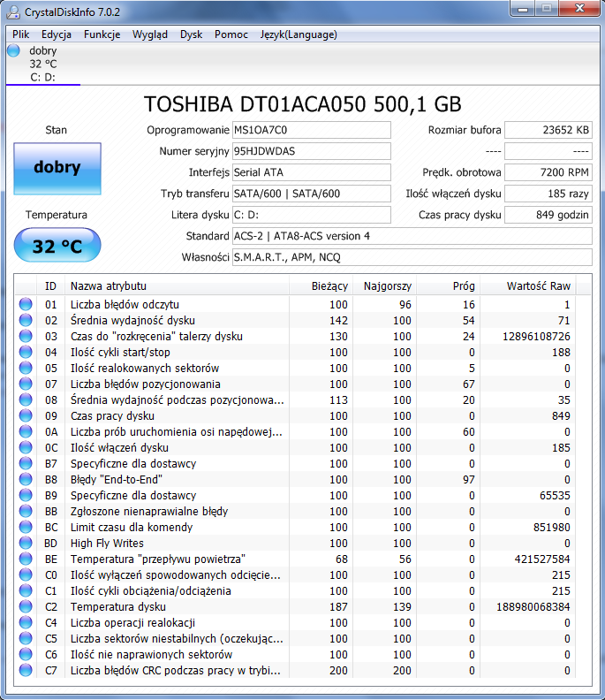Select the 'High Fly Writes' attribute name
605x700 pixels.
[x=107, y=544]
